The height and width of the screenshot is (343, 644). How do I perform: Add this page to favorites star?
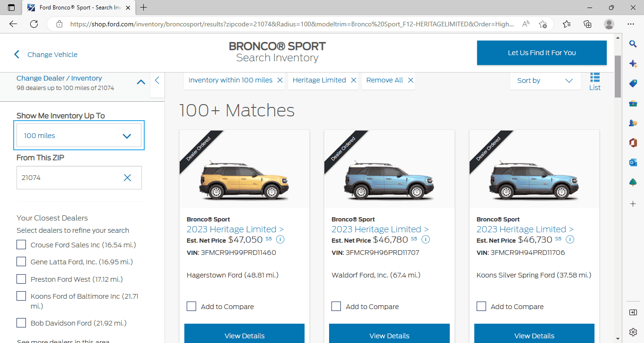[x=543, y=24]
